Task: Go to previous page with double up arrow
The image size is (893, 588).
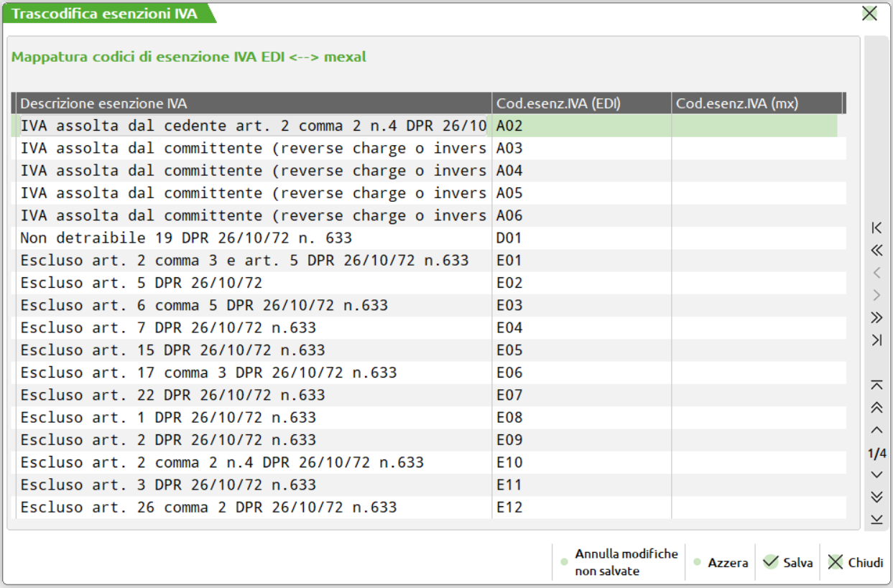Action: coord(876,408)
